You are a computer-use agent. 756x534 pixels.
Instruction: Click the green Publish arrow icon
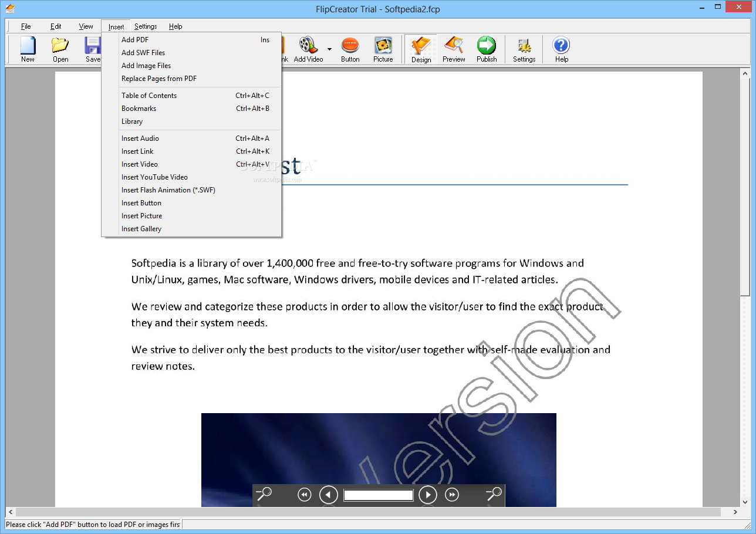tap(487, 49)
